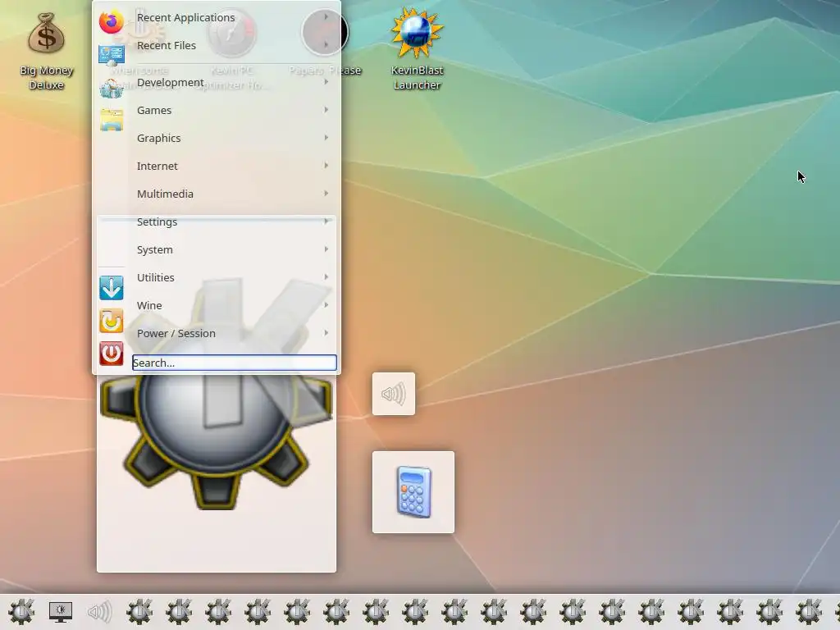This screenshot has width=840, height=630.
Task: Open the Utilities category
Action: [x=234, y=277]
